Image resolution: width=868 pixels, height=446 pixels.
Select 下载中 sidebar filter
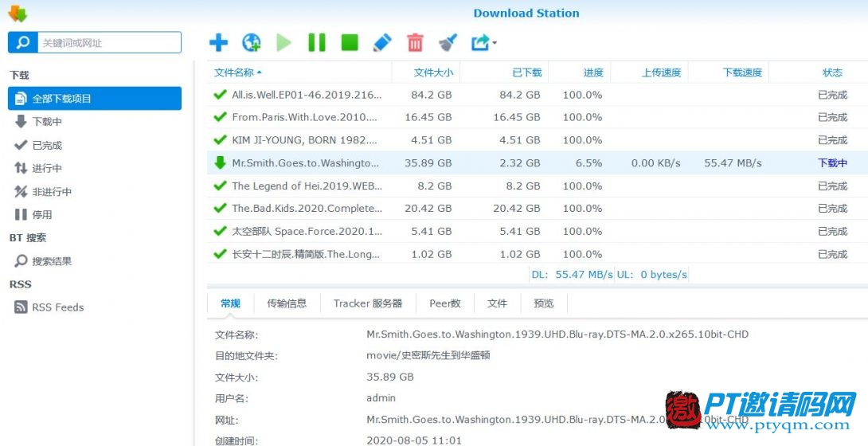coord(95,122)
